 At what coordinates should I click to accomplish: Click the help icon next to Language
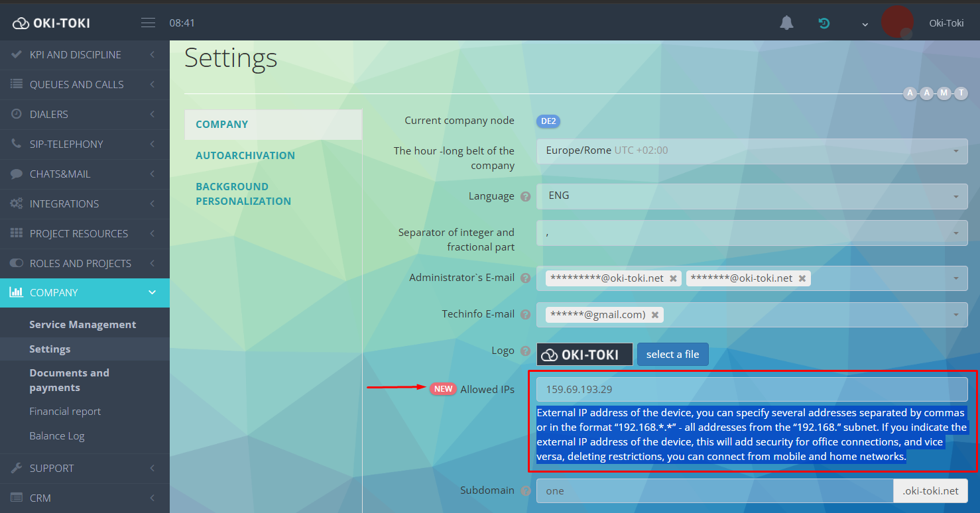pyautogui.click(x=526, y=197)
